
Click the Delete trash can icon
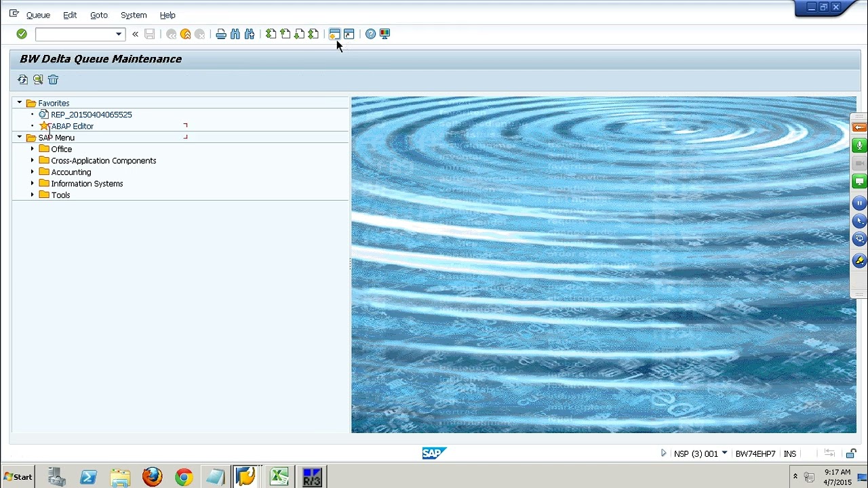pos(53,80)
